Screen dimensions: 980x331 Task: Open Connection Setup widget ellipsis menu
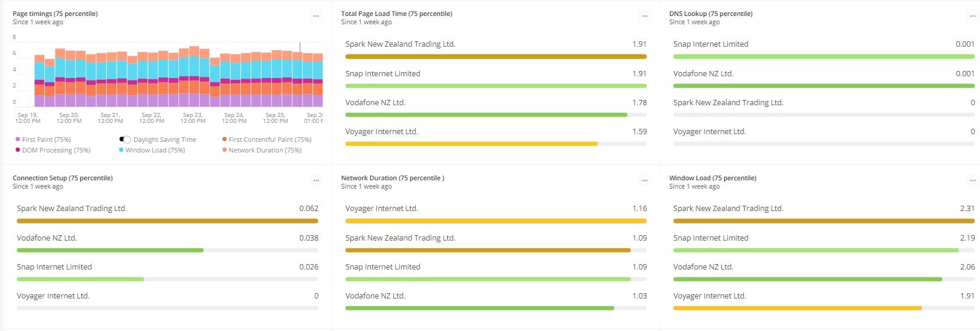pos(316,181)
